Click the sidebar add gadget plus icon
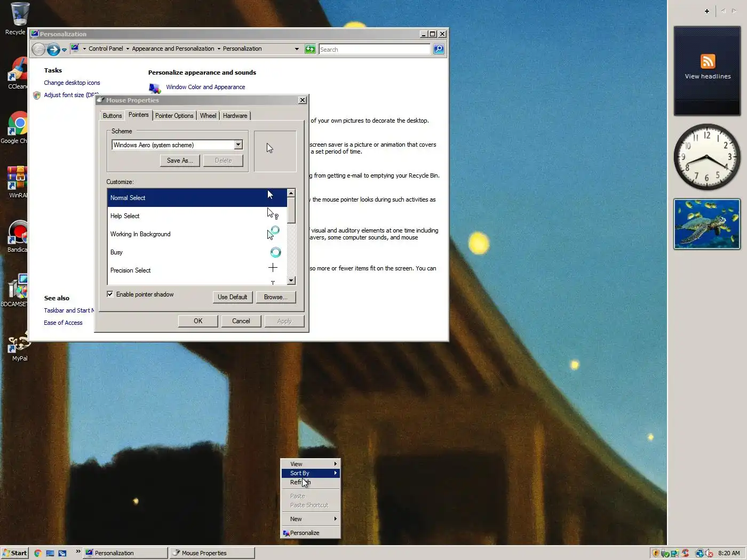Viewport: 747px width, 560px height. [x=706, y=11]
